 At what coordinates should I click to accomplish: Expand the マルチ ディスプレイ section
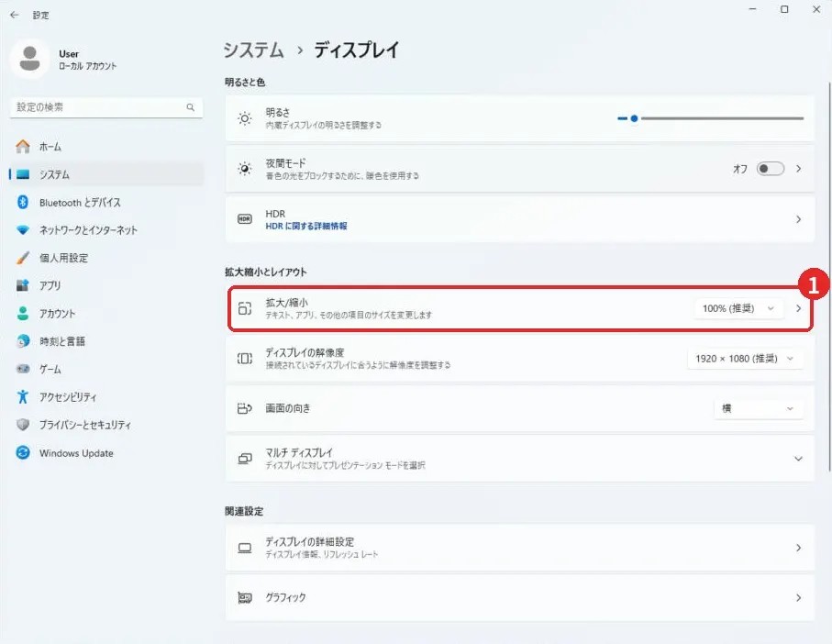(798, 459)
